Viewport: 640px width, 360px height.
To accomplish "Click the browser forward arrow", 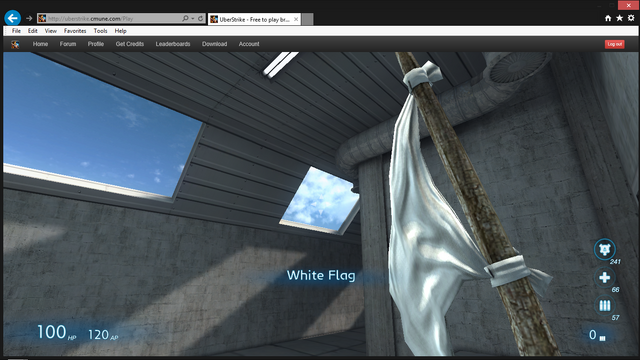I will [29, 18].
